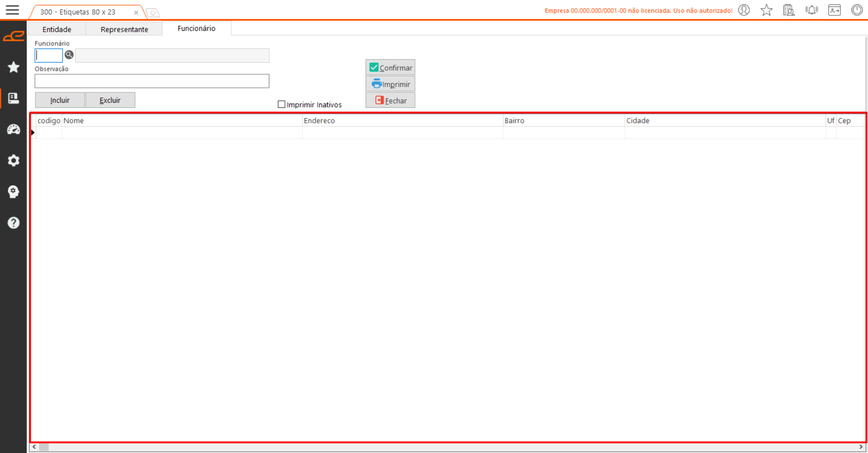Click the power icon at top right
The image size is (868, 453).
point(857,10)
